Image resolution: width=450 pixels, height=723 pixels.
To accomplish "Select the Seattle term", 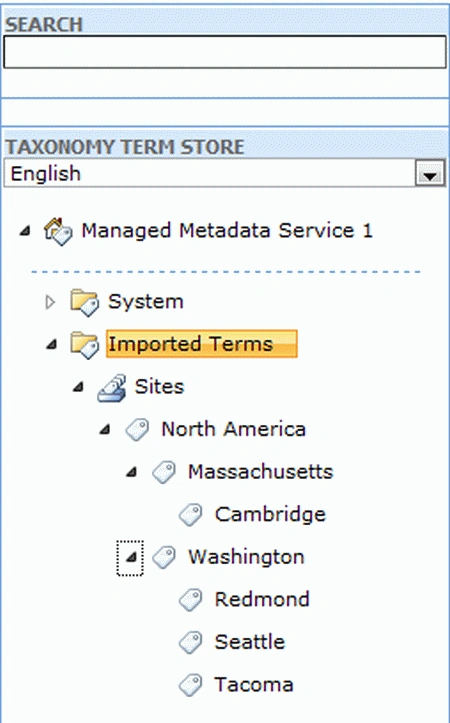I will tap(250, 642).
